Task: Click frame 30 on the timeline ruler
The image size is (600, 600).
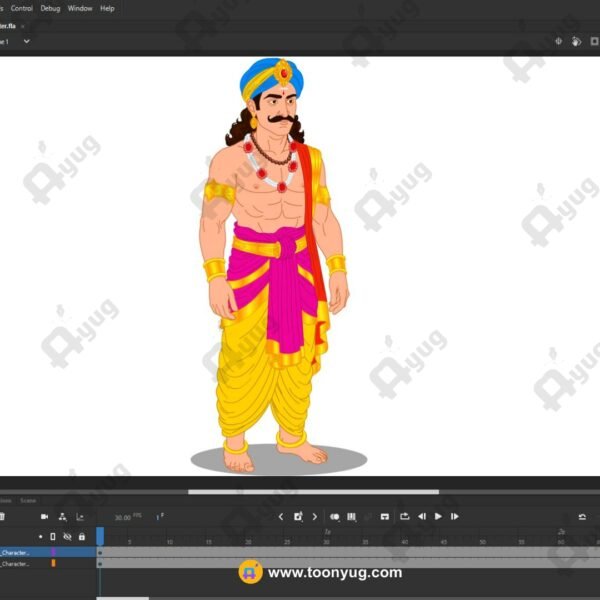Action: pyautogui.click(x=326, y=542)
